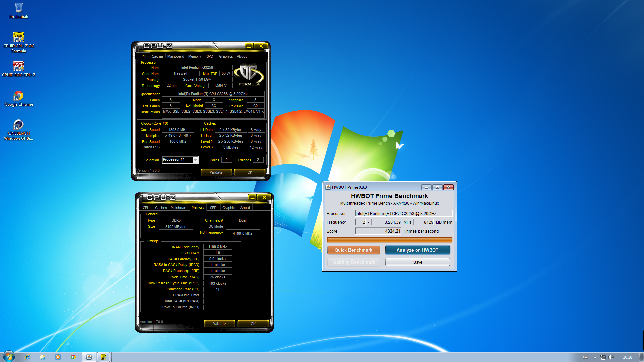Launch Google Chrome from desktop
Screen dimensions: 644x362
(x=19, y=98)
